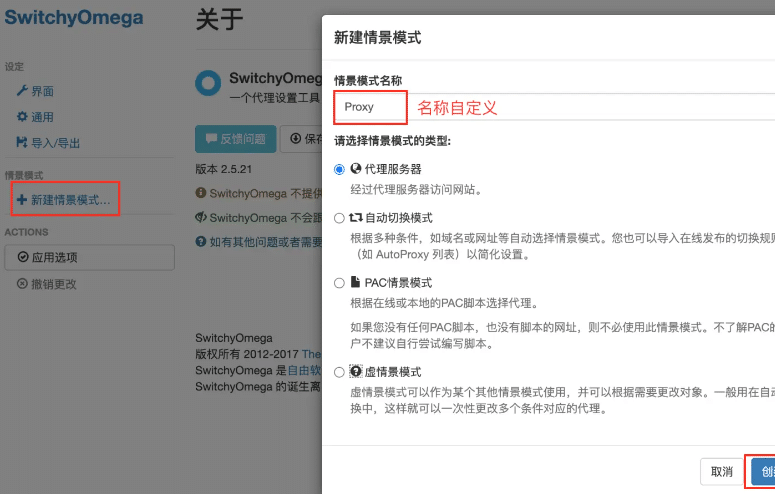This screenshot has width=775, height=494.
Task: Click the warning icon beside SwitchyOmega 不提供
Action: pos(201,192)
